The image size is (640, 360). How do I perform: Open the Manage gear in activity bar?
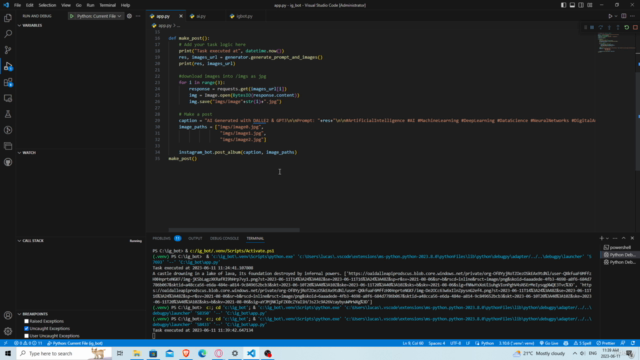8,331
